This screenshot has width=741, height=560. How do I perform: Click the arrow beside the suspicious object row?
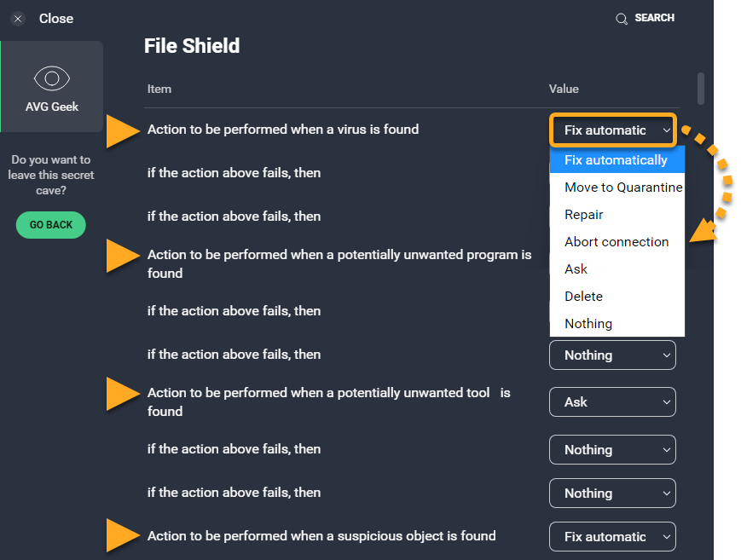pyautogui.click(x=124, y=536)
